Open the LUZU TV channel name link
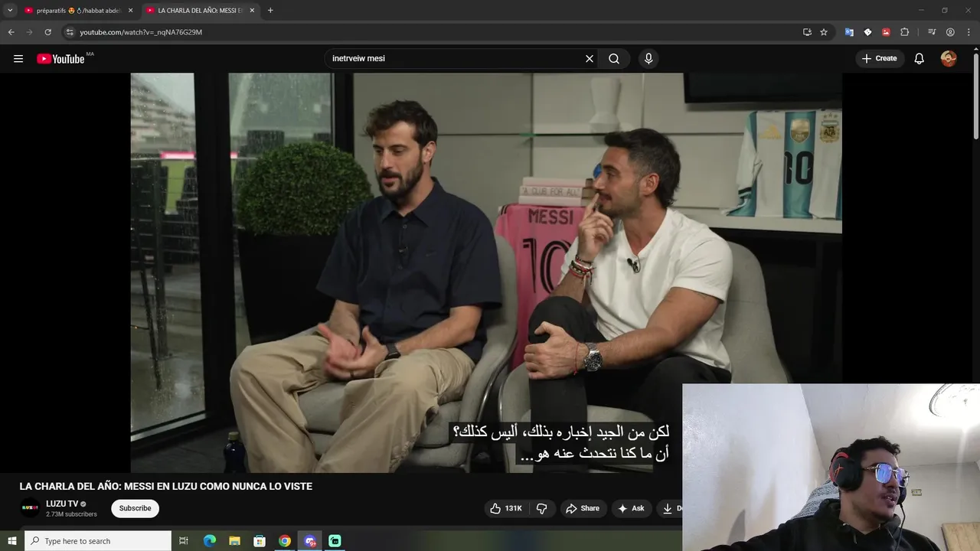The image size is (980, 551). pos(62,504)
